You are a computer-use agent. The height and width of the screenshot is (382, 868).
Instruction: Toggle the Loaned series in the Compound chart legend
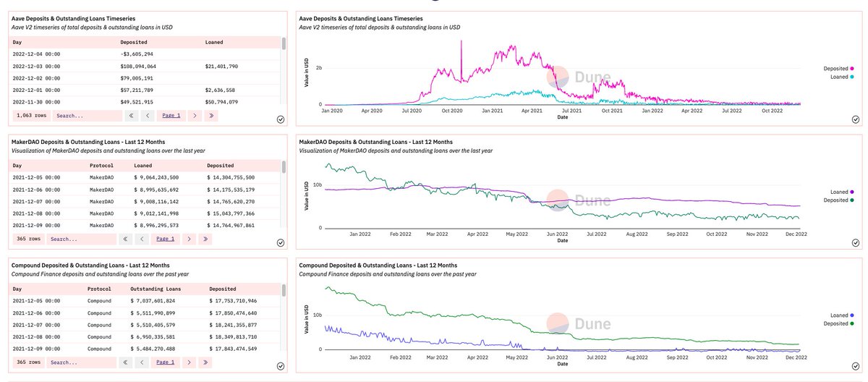[x=843, y=315]
